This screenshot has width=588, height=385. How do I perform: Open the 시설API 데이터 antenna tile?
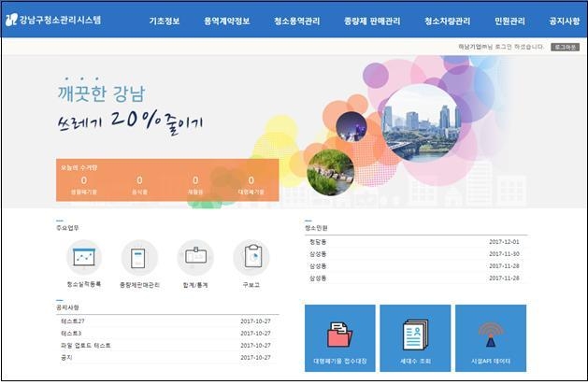coord(491,338)
